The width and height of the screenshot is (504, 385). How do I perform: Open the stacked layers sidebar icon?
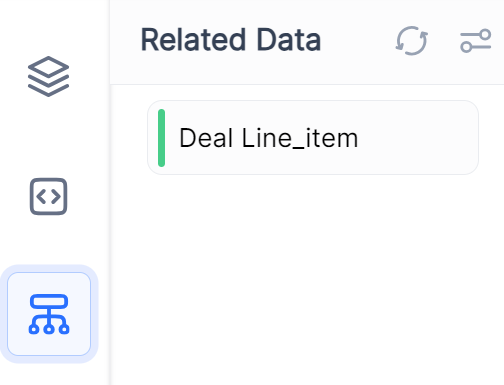(49, 77)
